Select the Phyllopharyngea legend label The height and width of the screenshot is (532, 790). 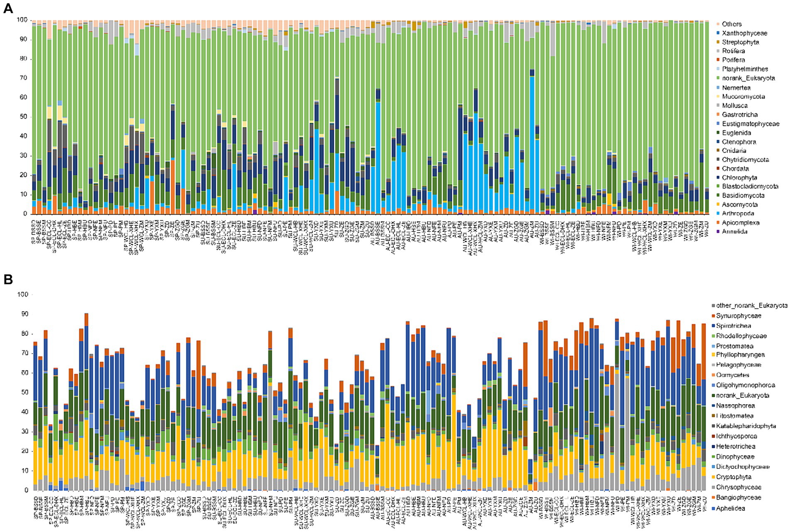point(741,355)
